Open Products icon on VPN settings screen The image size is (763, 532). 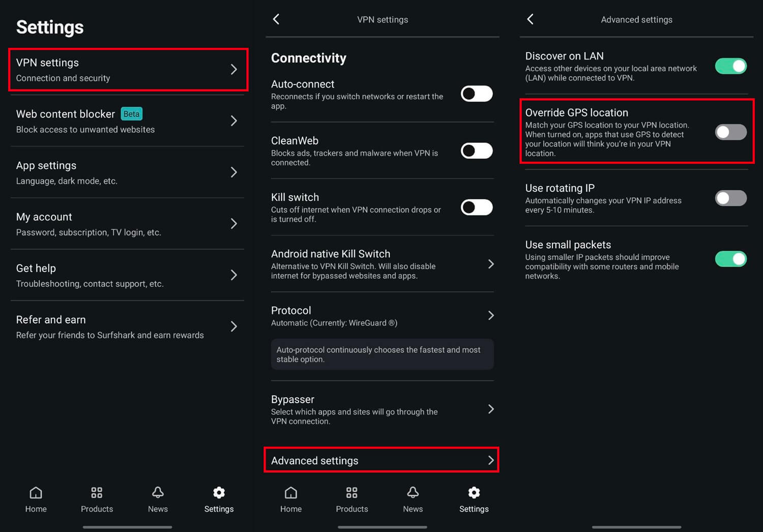click(x=351, y=493)
